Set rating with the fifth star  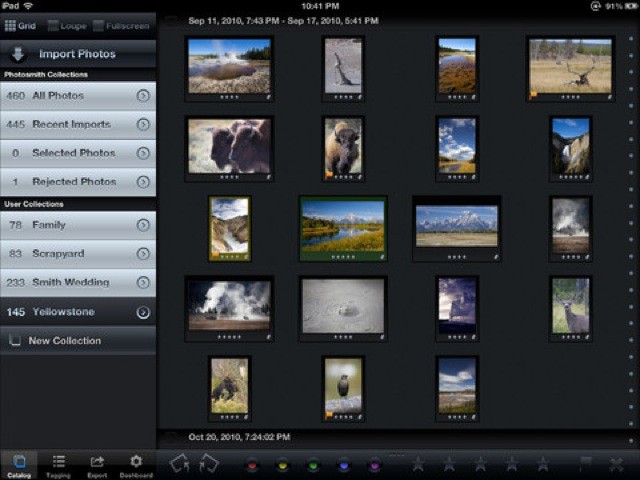[543, 464]
